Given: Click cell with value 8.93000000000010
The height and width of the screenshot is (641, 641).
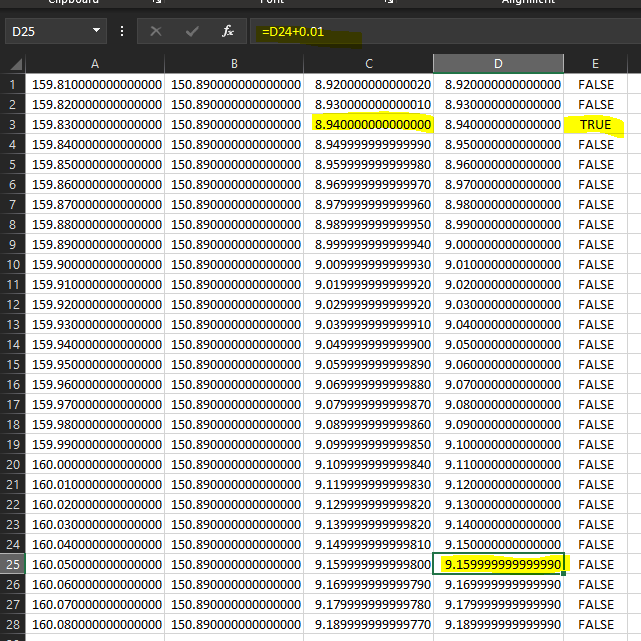Looking at the screenshot, I should pos(369,105).
